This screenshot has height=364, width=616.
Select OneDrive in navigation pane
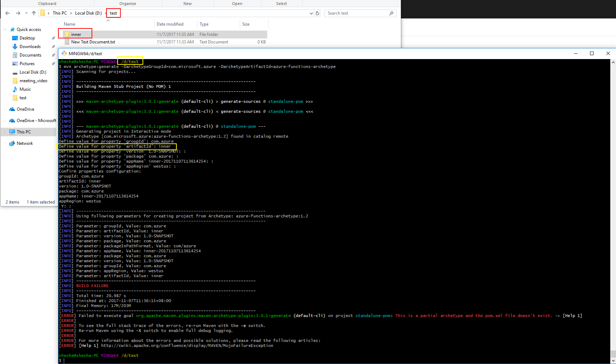(26, 109)
